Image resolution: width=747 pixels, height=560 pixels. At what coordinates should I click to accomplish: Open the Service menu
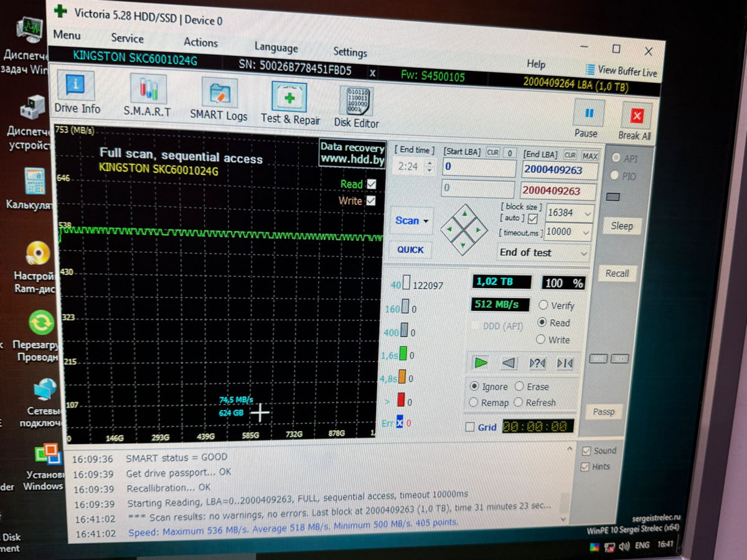[x=127, y=38]
